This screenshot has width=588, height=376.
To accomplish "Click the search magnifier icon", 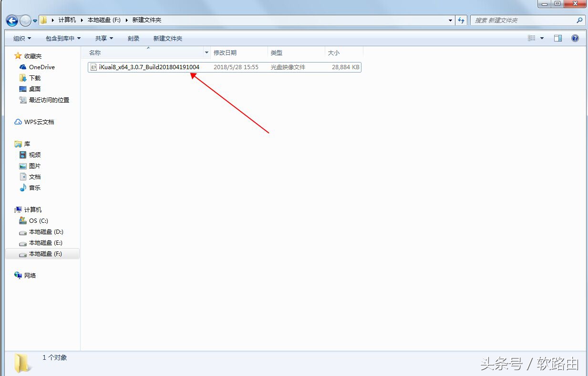I will pos(579,20).
